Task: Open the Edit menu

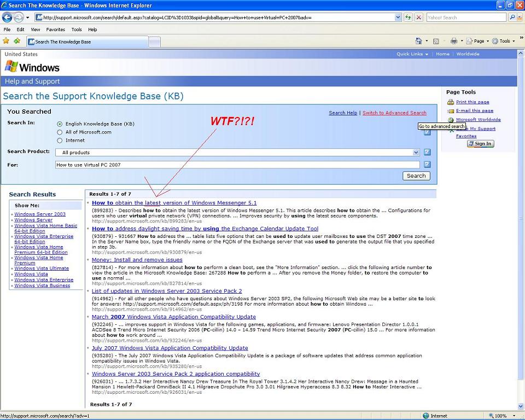Action: [x=20, y=30]
